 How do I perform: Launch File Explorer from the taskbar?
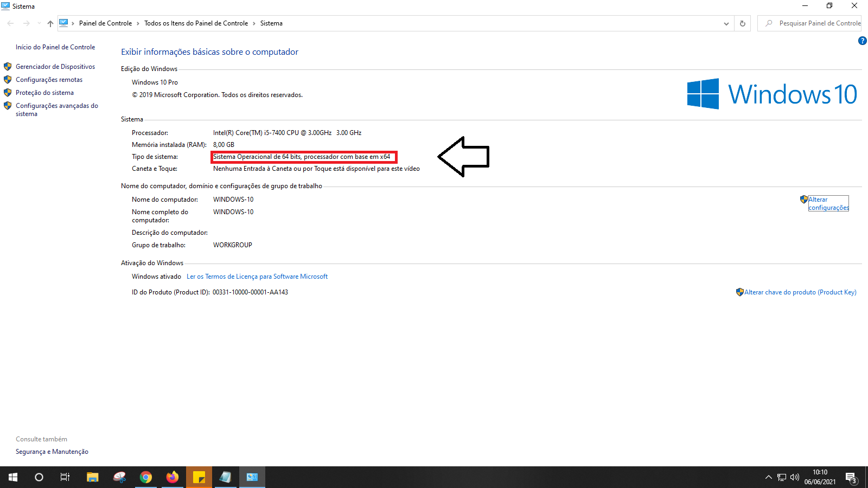[x=93, y=477]
